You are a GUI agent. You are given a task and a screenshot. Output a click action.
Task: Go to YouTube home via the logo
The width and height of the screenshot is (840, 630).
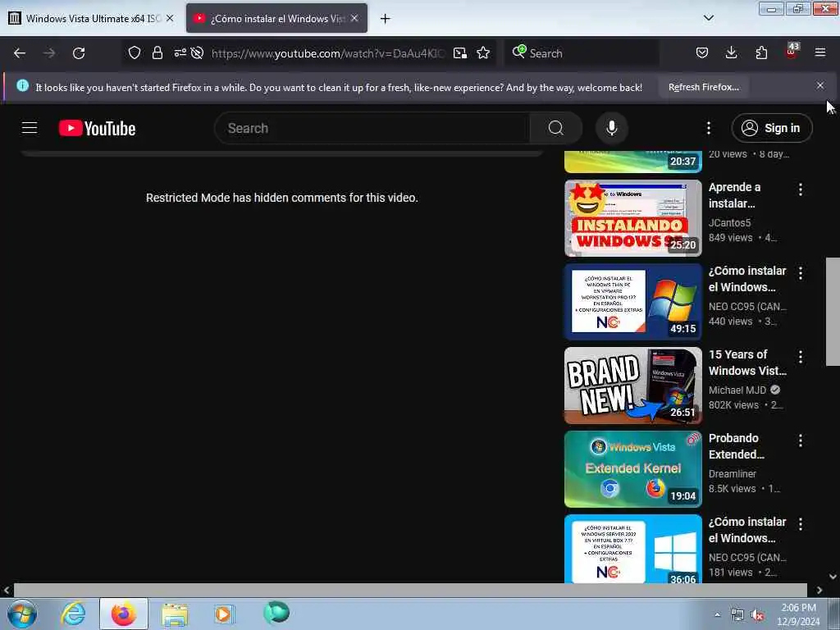tap(97, 128)
